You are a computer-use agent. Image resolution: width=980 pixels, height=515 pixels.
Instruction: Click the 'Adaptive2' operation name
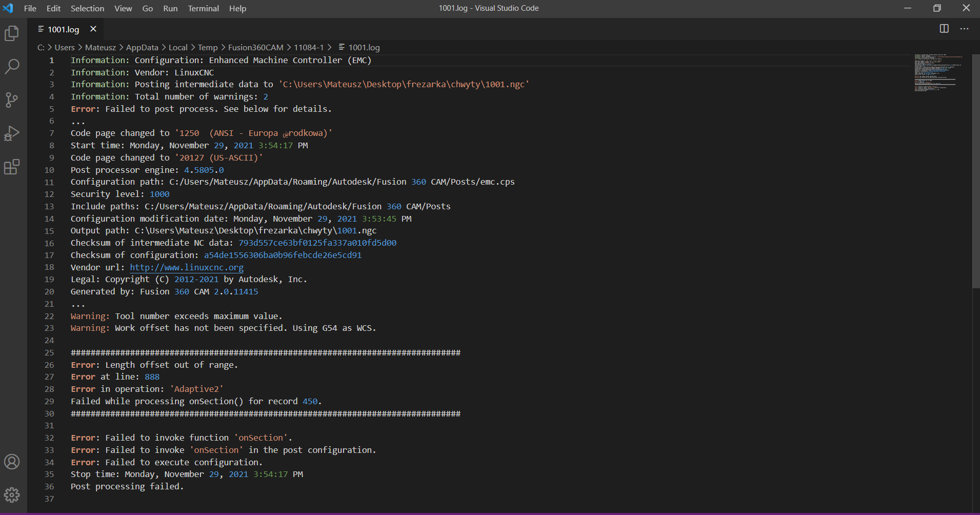[197, 389]
